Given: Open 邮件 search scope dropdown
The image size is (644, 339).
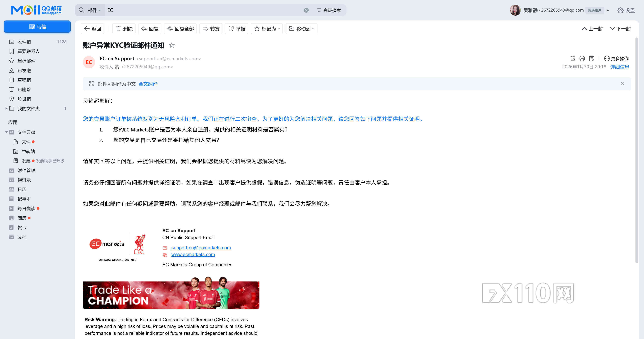Looking at the screenshot, I should (94, 10).
